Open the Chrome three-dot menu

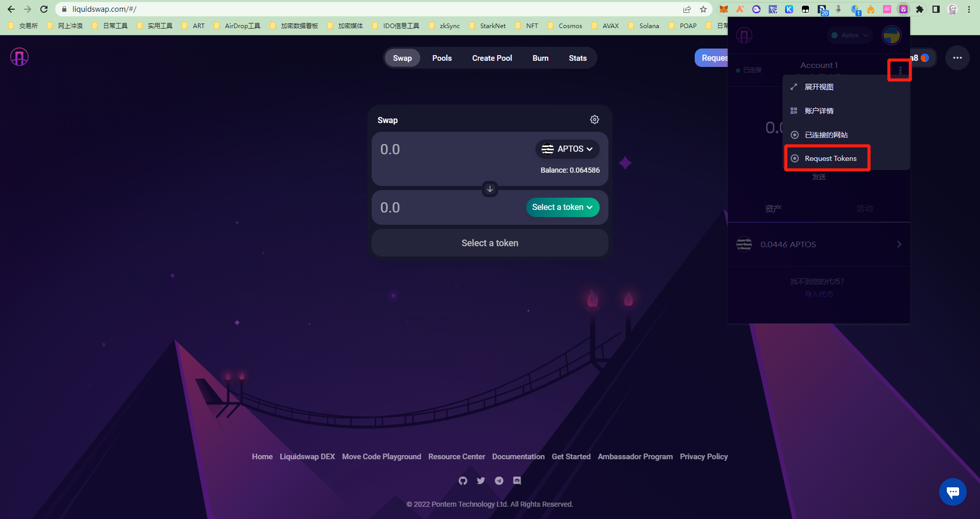tap(969, 9)
